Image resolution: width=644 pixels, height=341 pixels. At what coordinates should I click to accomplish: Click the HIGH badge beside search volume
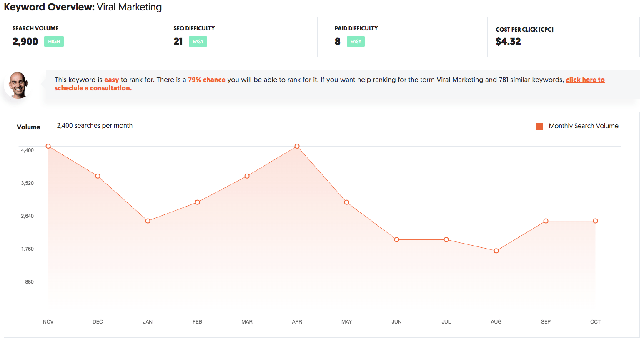point(54,42)
